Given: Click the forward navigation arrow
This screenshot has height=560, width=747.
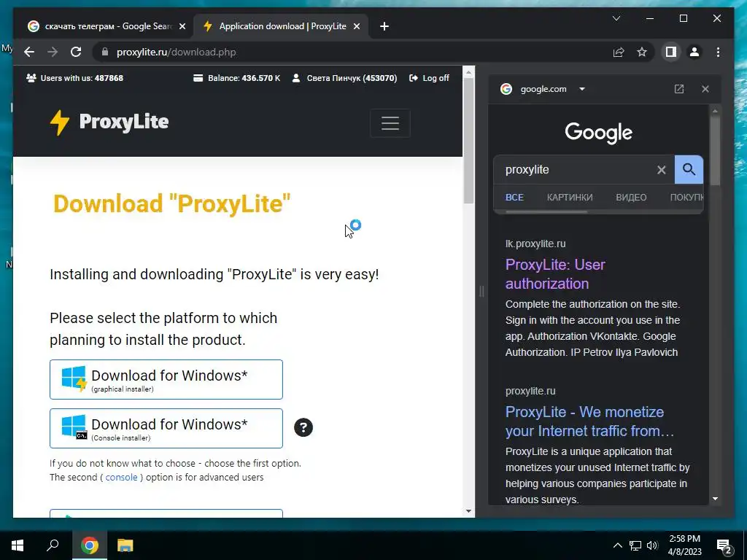Looking at the screenshot, I should tap(53, 52).
